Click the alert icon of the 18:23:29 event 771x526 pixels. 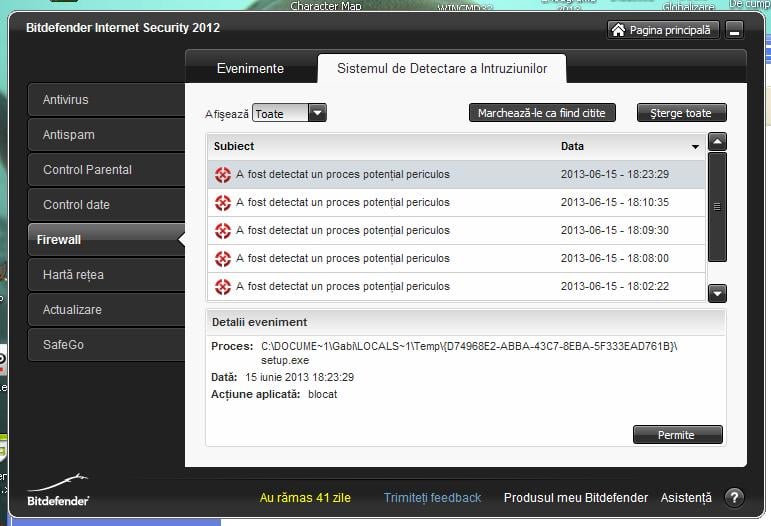[x=223, y=175]
